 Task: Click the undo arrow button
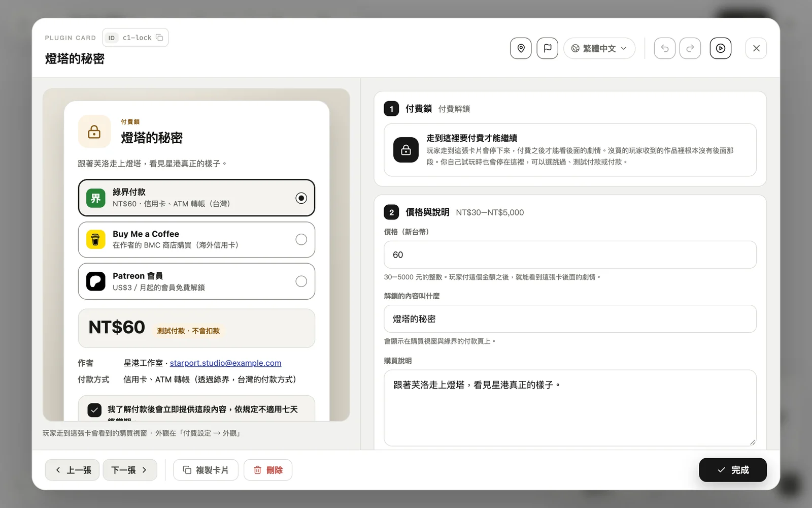tap(665, 48)
